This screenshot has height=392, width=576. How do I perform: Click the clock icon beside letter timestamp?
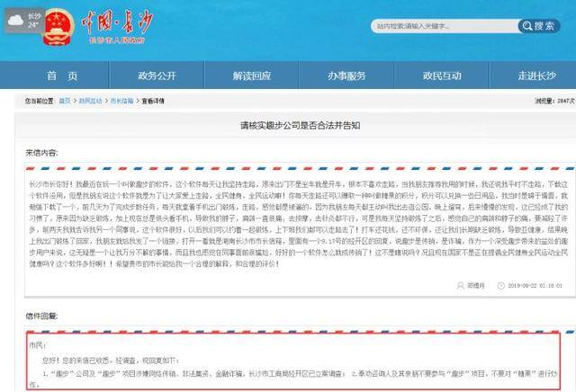click(500, 286)
